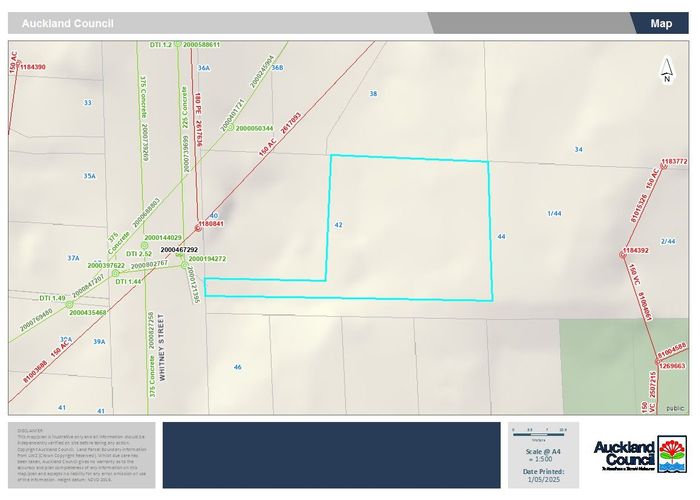The width and height of the screenshot is (700, 500).
Task: Click the 'public' reserve label
Action: click(x=675, y=408)
